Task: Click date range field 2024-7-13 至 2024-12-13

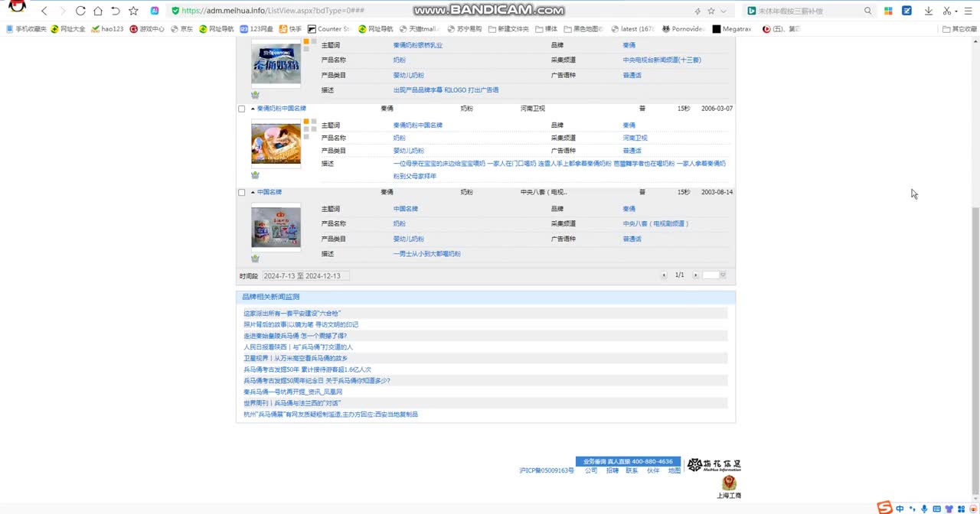Action: (x=305, y=275)
